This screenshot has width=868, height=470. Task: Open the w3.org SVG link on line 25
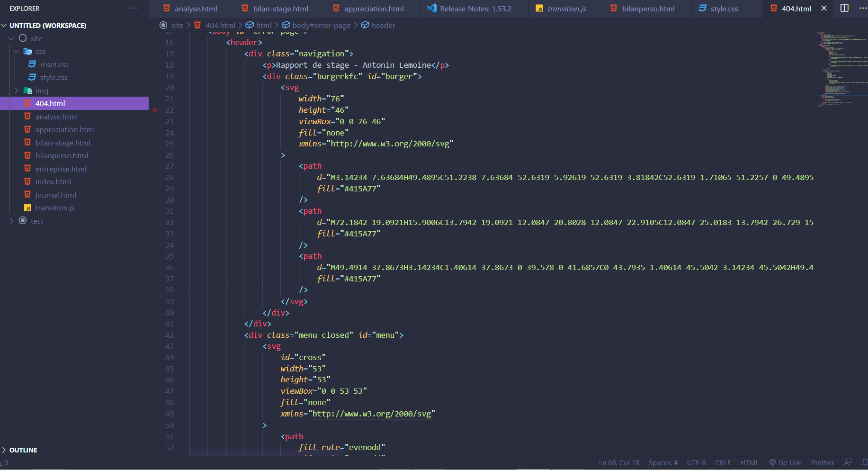(x=389, y=144)
